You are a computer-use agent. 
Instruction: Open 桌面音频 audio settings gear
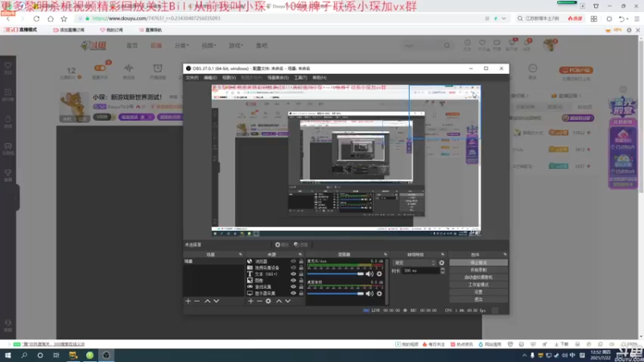coord(379,294)
